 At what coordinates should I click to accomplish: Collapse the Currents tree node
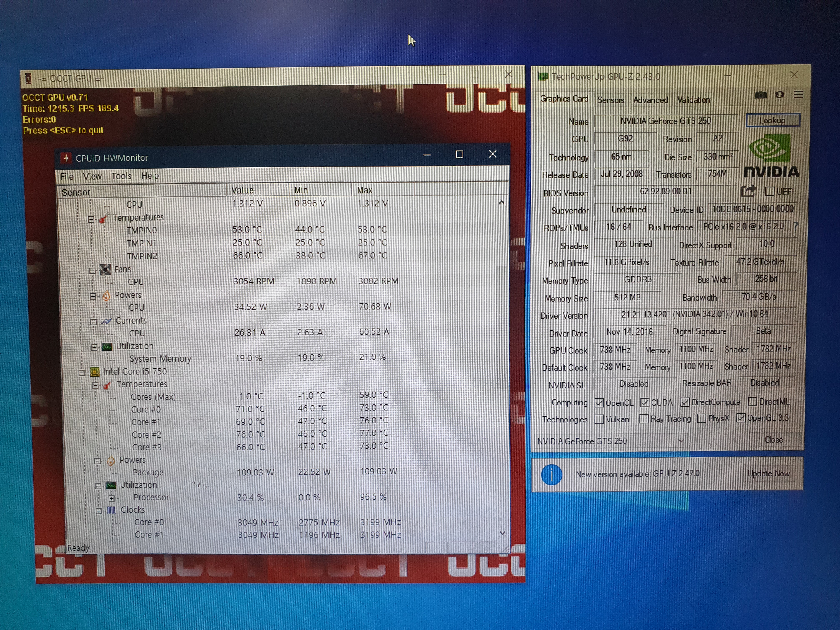point(93,322)
